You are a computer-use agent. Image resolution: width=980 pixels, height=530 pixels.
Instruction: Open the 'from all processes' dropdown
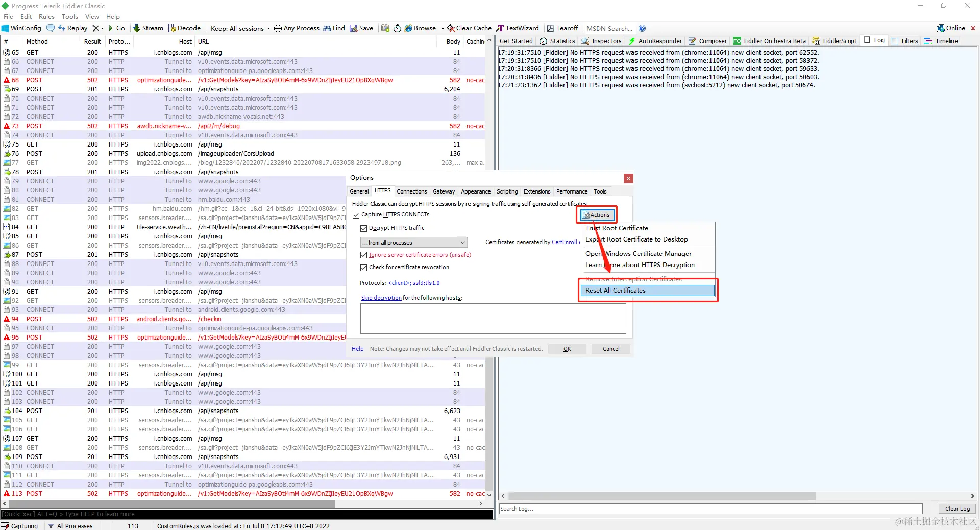413,243
